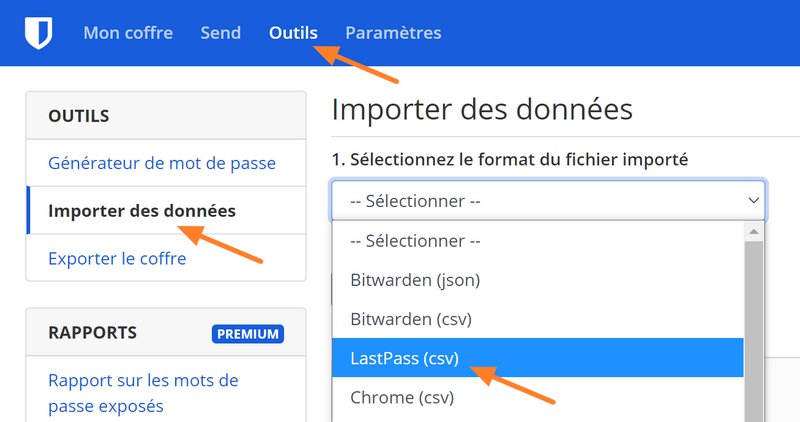Screen dimensions: 800x422
Task: Open Générateur de mot de passe
Action: 162,163
